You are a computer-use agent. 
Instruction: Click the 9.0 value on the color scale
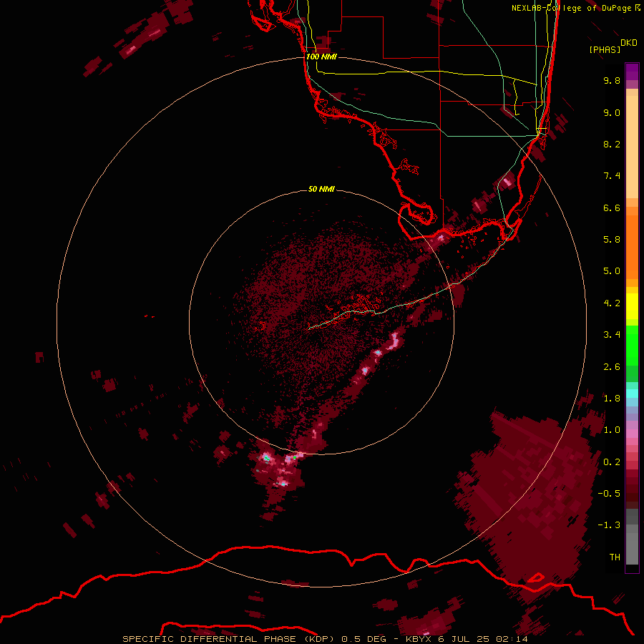612,112
